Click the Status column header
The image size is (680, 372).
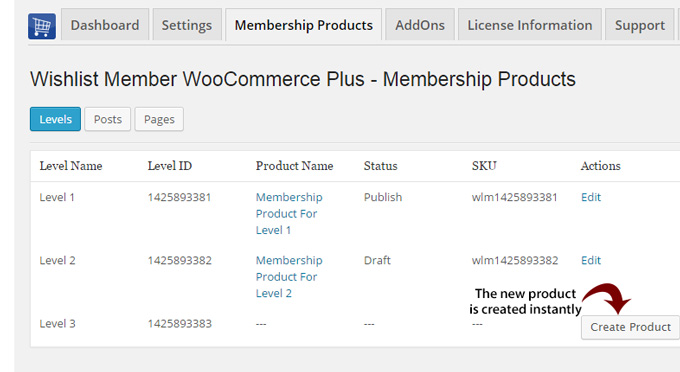click(x=380, y=166)
